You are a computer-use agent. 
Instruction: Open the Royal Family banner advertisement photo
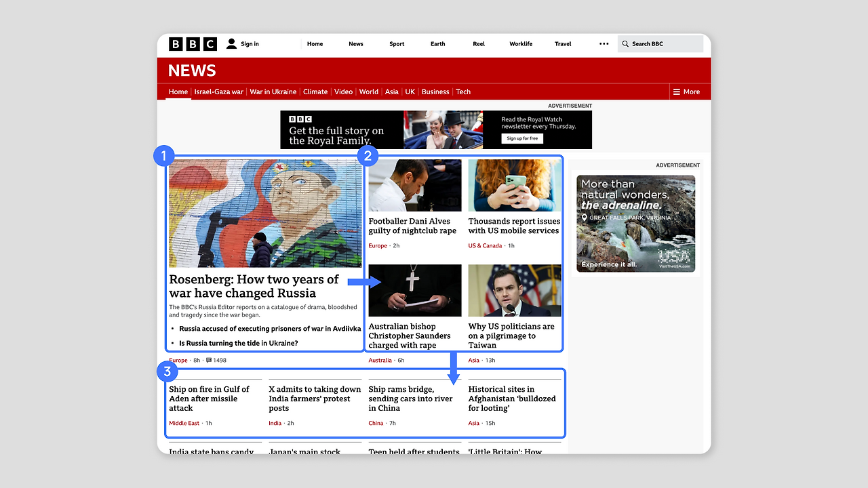point(443,129)
